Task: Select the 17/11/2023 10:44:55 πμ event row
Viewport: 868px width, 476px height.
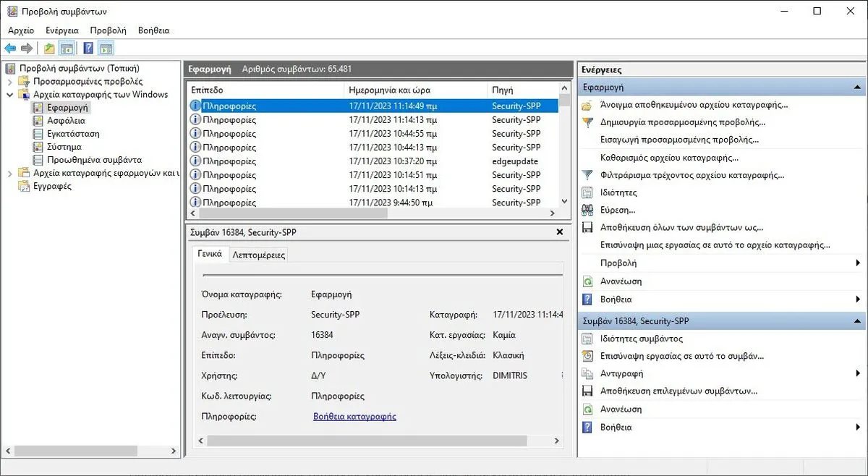Action: [373, 134]
